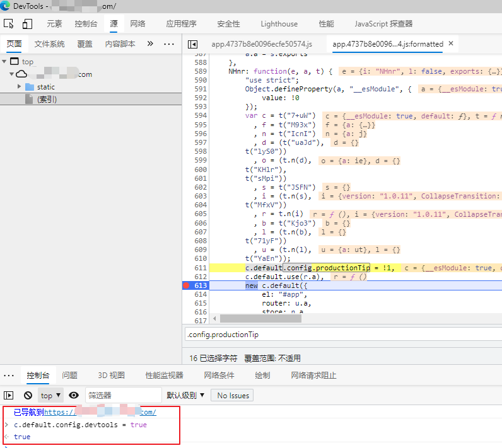Image resolution: width=502 pixels, height=448 pixels.
Task: Open the JavaScript 探查器 tab
Action: click(383, 24)
